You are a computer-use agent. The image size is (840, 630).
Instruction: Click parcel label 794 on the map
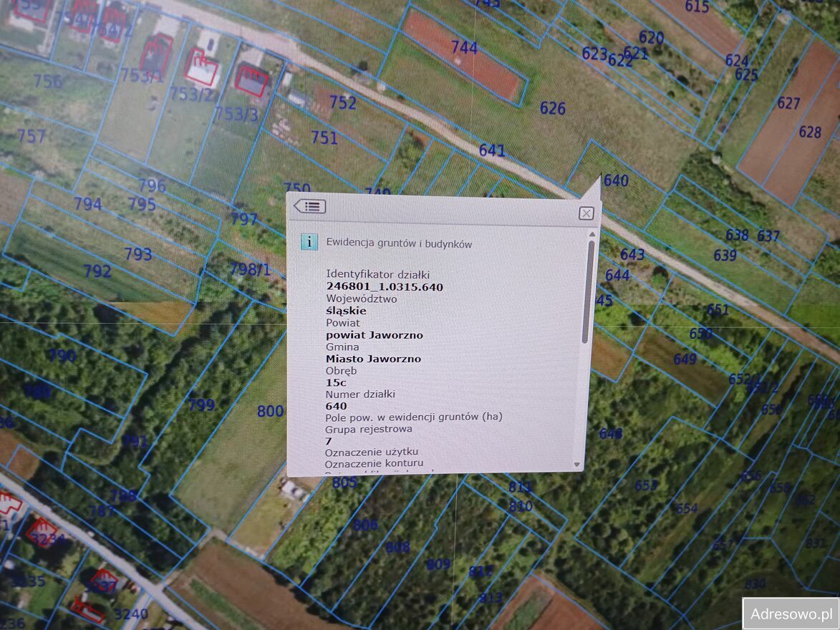88,204
